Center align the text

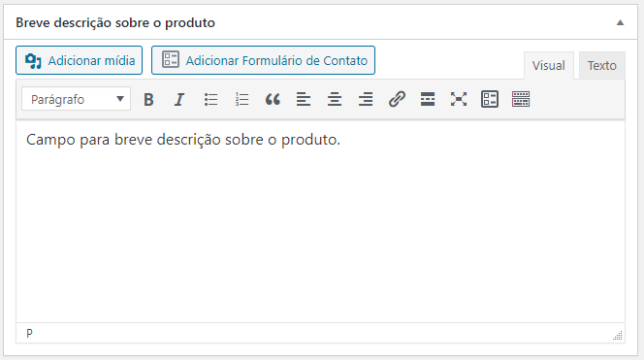(x=335, y=99)
